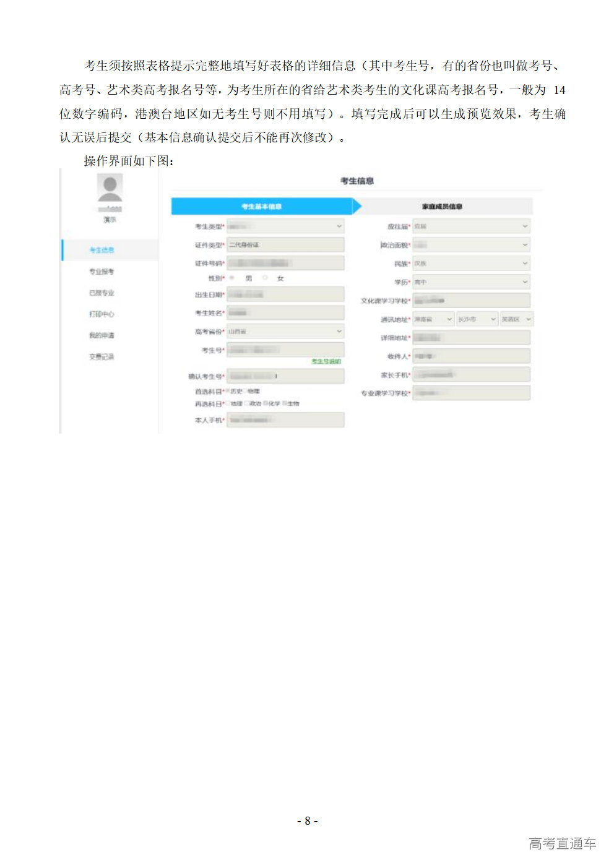Open the 长沙市 city dropdown
614x868 pixels.
(x=477, y=319)
